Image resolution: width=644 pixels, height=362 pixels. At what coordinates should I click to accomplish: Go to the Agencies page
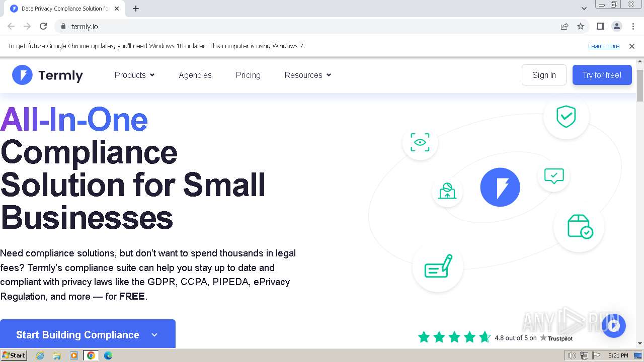[195, 75]
